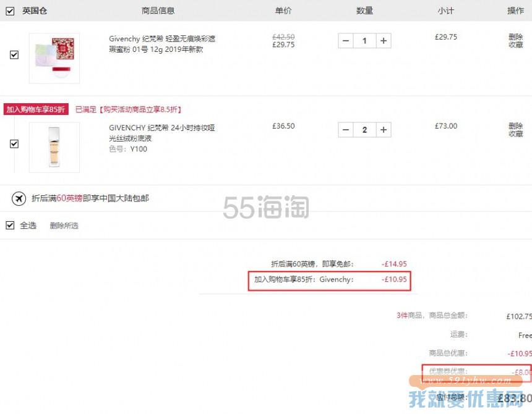
Task: Open Givenchy 轻盈无痕焕彩遮瑕蜜粉 product title
Action: click(x=162, y=44)
